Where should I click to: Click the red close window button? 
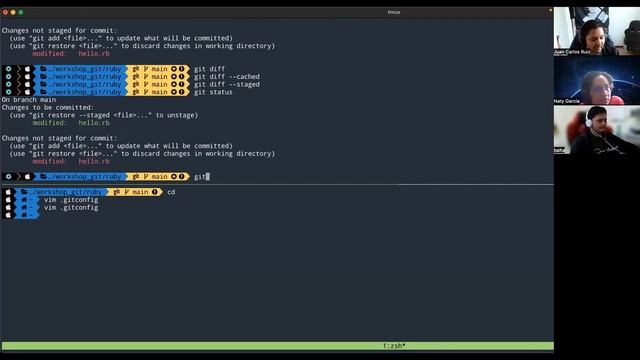pyautogui.click(x=5, y=12)
